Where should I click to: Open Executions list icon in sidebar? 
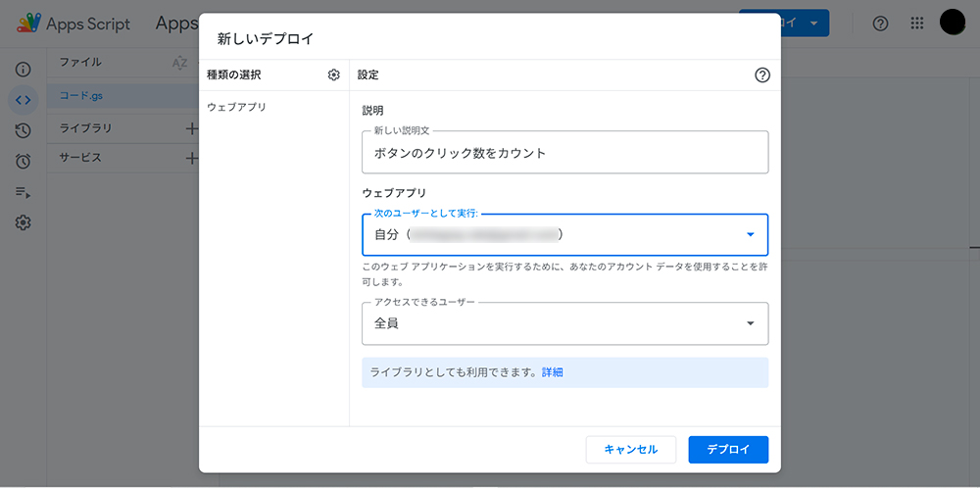pyautogui.click(x=23, y=192)
